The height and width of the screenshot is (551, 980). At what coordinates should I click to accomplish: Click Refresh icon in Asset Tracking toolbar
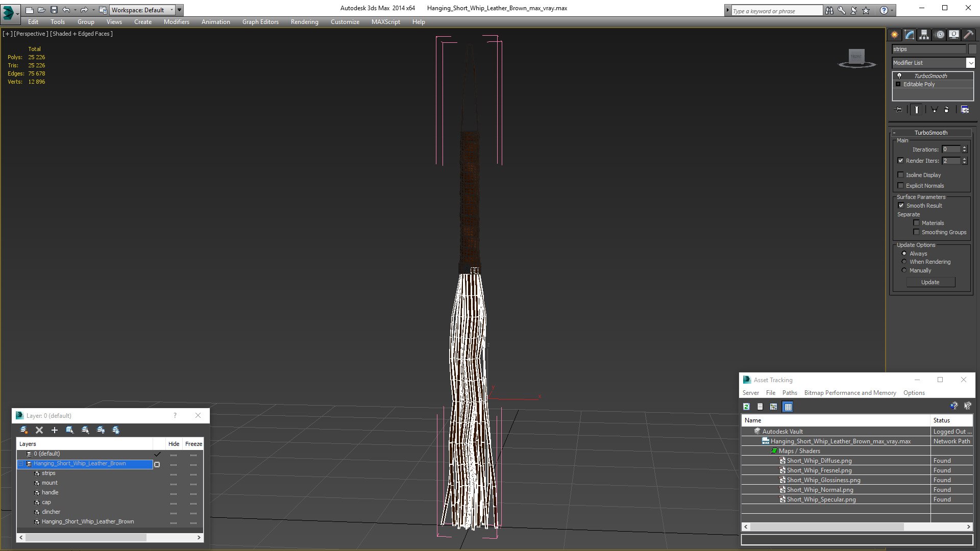pyautogui.click(x=746, y=407)
